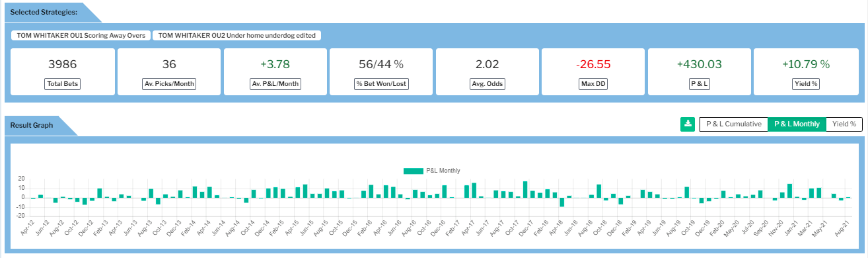
Task: Click the P & L stat label
Action: pyautogui.click(x=699, y=84)
